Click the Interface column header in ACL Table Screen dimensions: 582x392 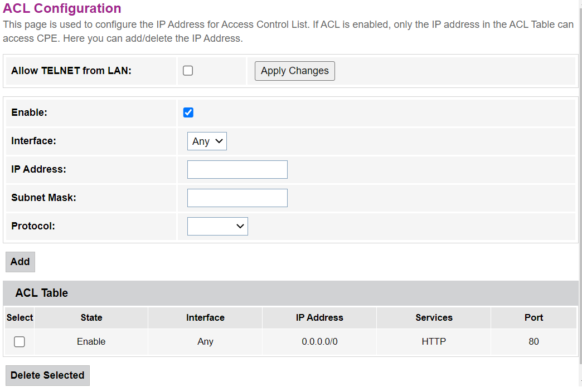coord(205,317)
